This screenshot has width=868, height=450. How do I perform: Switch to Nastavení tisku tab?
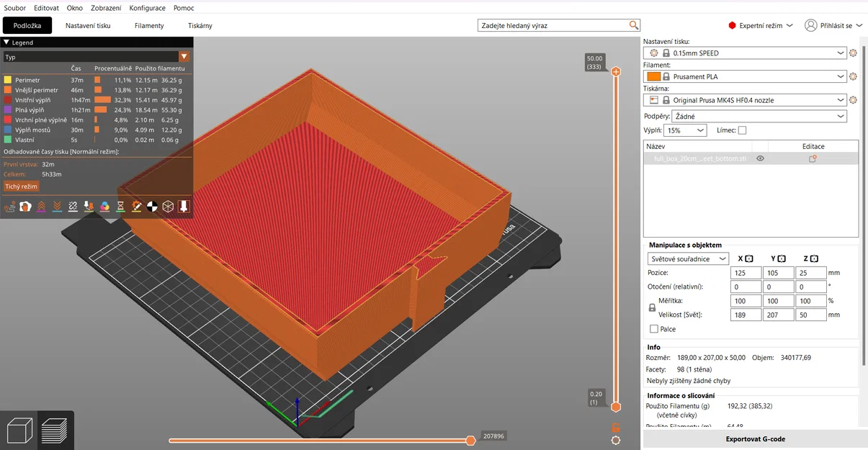pyautogui.click(x=88, y=25)
